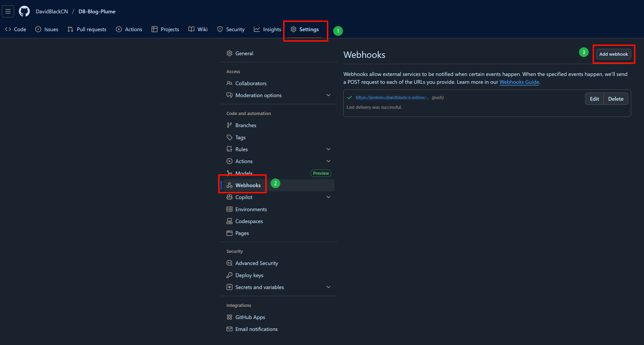
Task: Open the hamburger navigation menu
Action: point(8,11)
